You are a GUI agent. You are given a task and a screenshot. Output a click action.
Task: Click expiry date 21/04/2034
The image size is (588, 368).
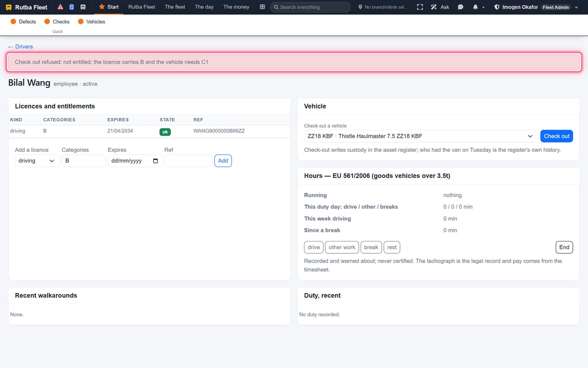pos(120,131)
